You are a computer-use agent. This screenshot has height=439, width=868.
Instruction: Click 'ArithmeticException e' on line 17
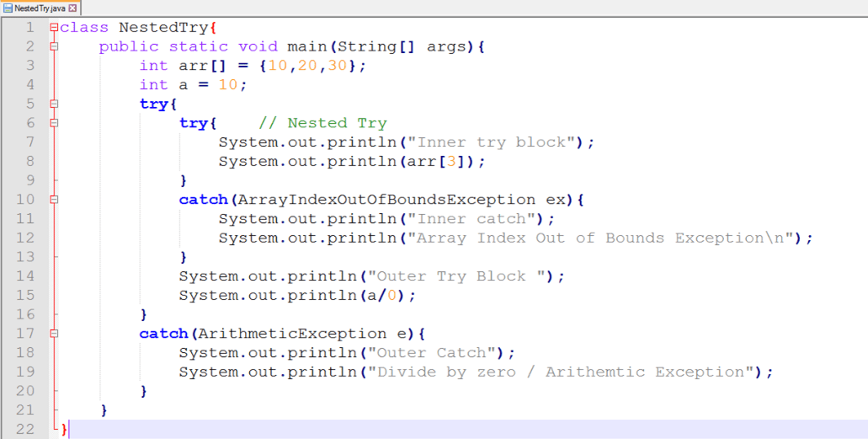point(303,334)
